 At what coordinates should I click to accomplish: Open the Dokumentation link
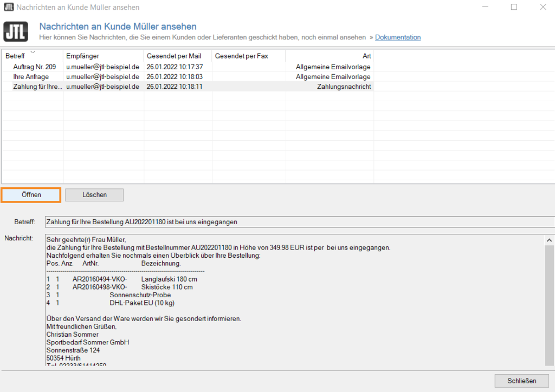click(397, 37)
